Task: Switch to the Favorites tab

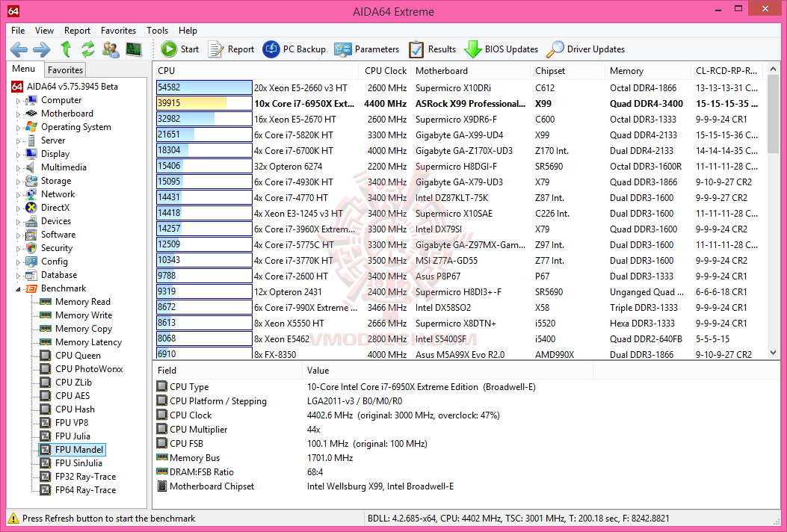Action: tap(65, 70)
